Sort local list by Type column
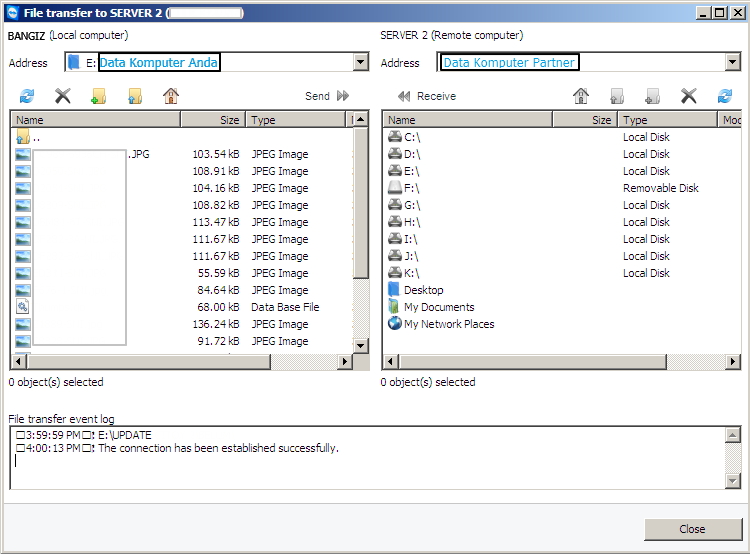The height and width of the screenshot is (554, 750). (x=295, y=120)
